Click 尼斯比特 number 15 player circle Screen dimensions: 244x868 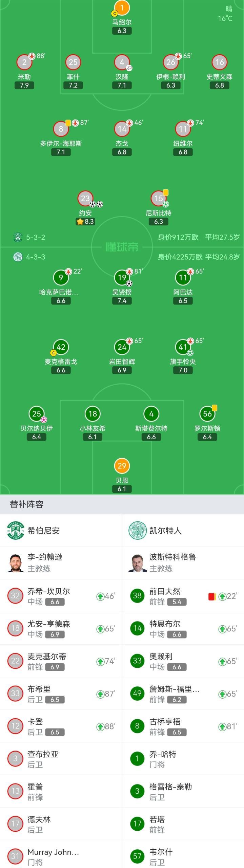click(158, 199)
